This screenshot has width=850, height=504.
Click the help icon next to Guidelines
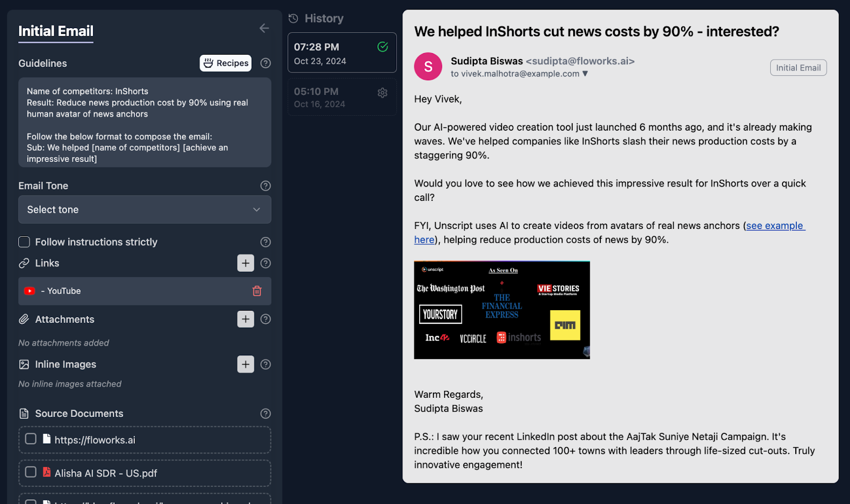point(266,63)
